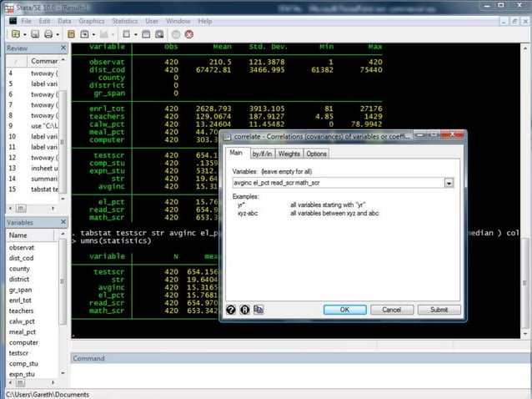Click the Log book toolbar icon
Screen dimensions: 532x399
(72, 34)
